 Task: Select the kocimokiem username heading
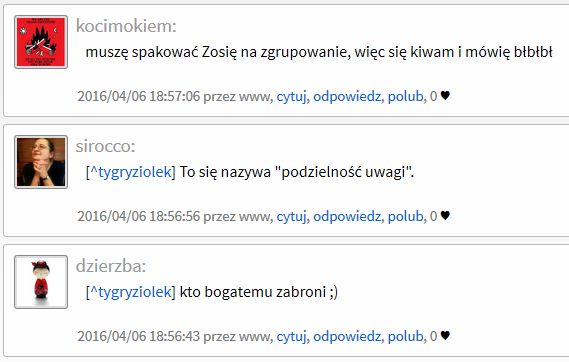click(126, 26)
